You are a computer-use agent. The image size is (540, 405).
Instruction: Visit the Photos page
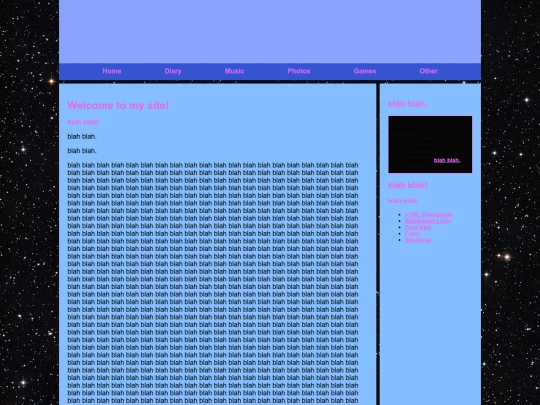coord(299,71)
